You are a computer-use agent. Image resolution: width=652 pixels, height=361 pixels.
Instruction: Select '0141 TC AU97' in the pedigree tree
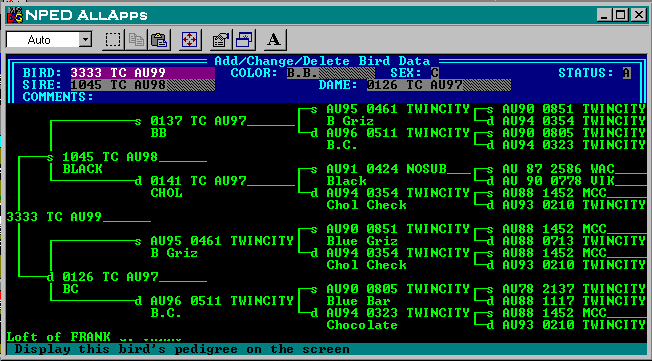(199, 181)
